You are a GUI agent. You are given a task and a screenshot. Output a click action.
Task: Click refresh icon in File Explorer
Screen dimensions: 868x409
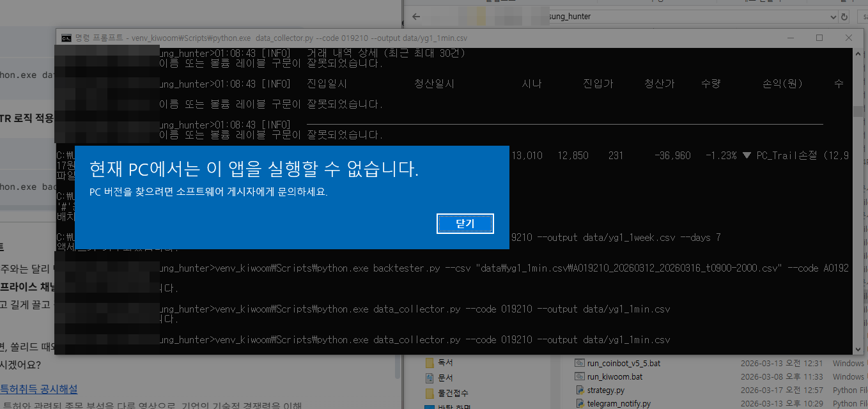pos(844,17)
